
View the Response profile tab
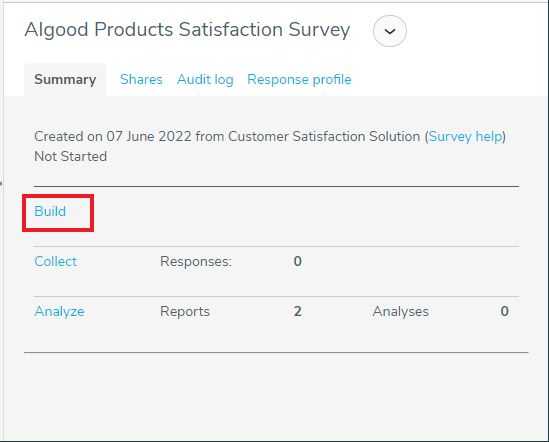(299, 80)
